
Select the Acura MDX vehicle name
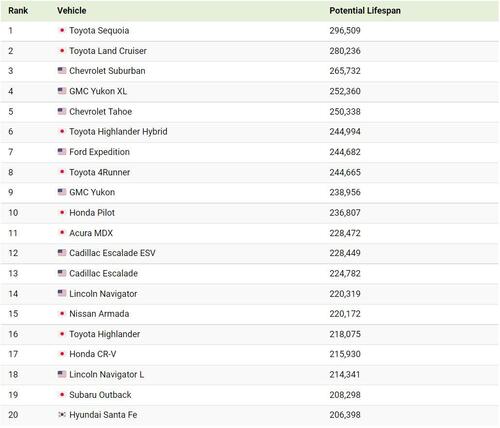pyautogui.click(x=91, y=233)
